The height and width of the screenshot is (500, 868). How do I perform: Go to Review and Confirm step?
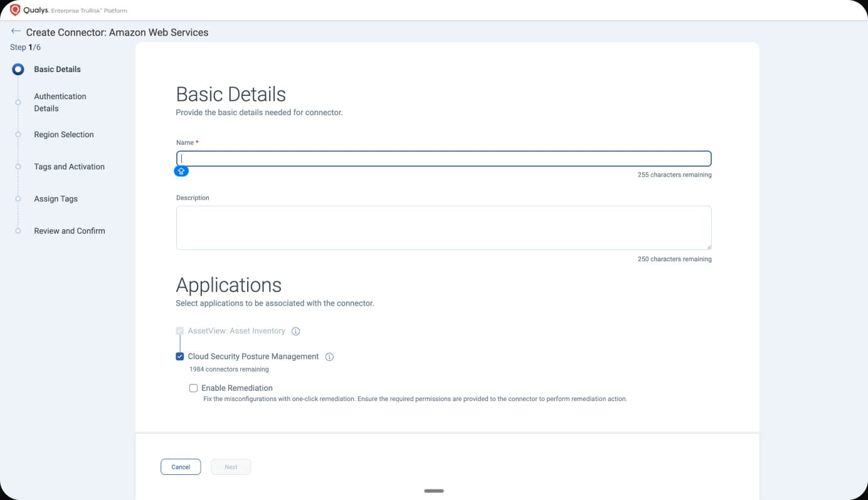point(70,231)
